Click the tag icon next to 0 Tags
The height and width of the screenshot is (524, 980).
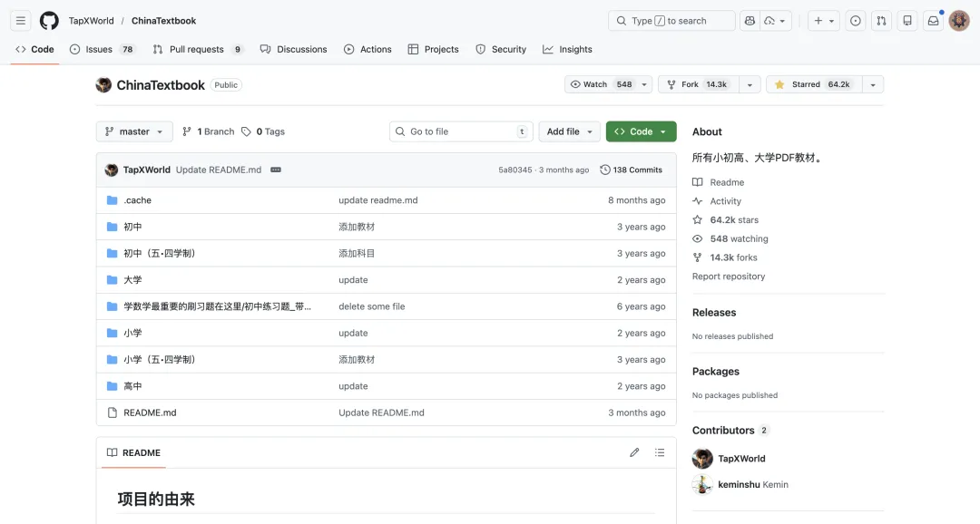(x=246, y=131)
